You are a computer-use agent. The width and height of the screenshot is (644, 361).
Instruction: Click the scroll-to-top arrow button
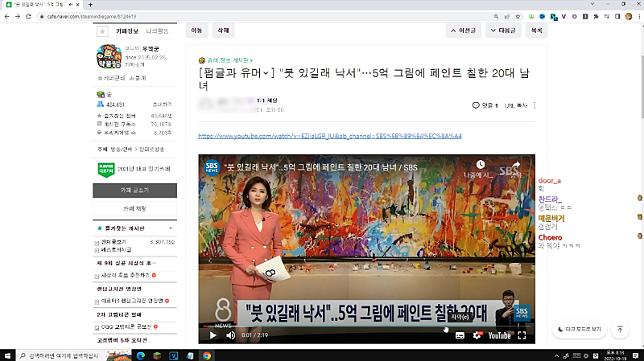point(620,330)
